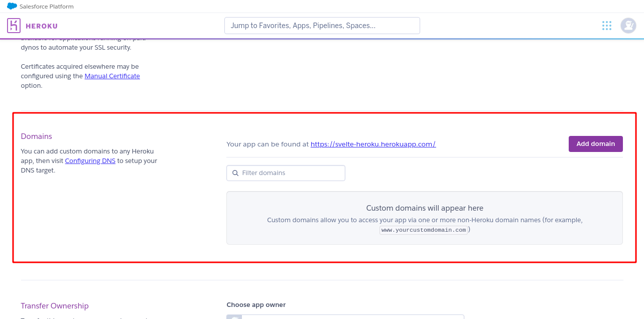Click the Domains section heading
The height and width of the screenshot is (319, 644).
pyautogui.click(x=37, y=136)
